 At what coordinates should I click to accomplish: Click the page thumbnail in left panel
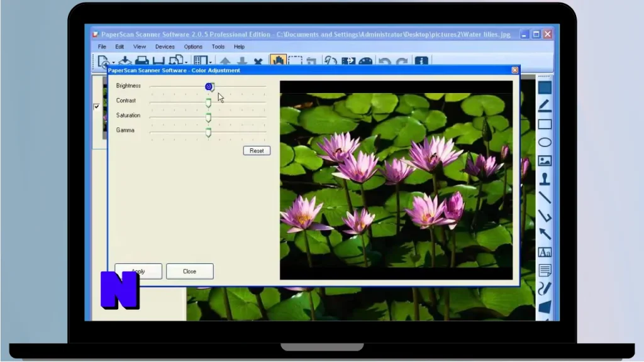(106, 107)
